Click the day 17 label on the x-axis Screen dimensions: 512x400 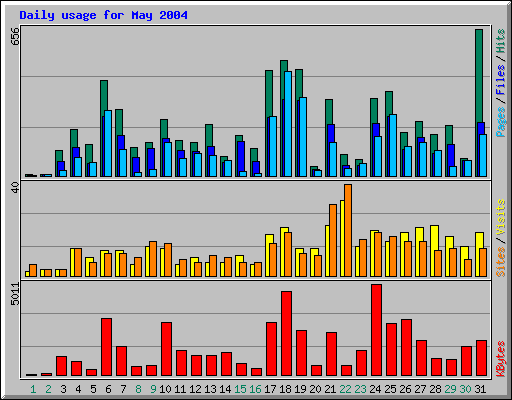[x=270, y=389]
